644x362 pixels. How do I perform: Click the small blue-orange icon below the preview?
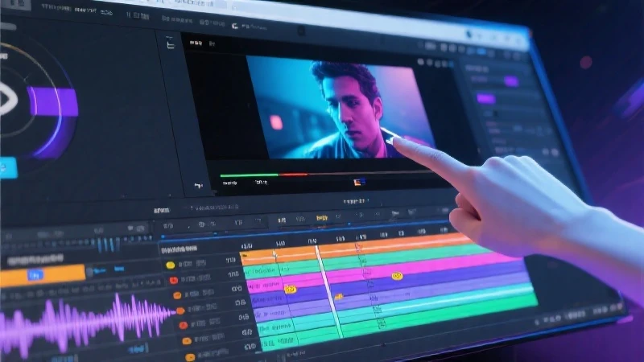(359, 181)
